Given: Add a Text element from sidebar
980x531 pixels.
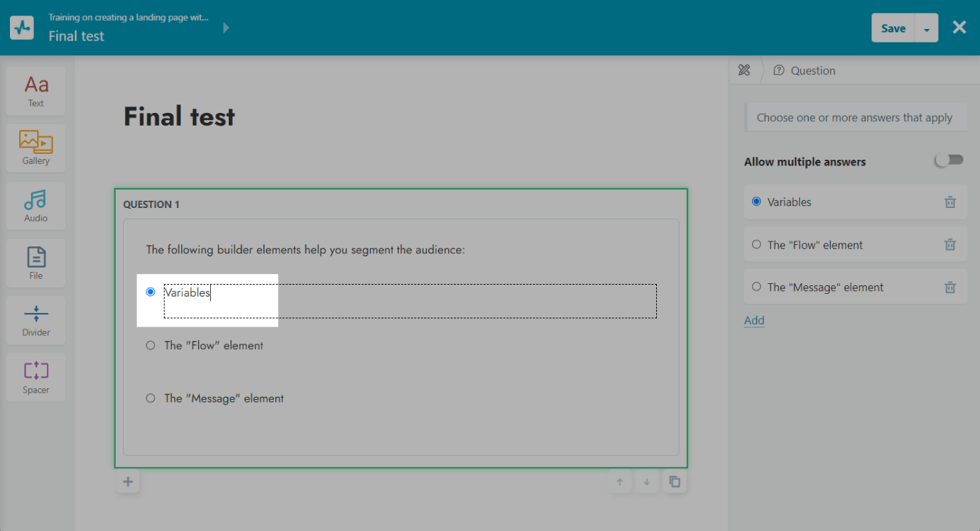Looking at the screenshot, I should tap(36, 91).
